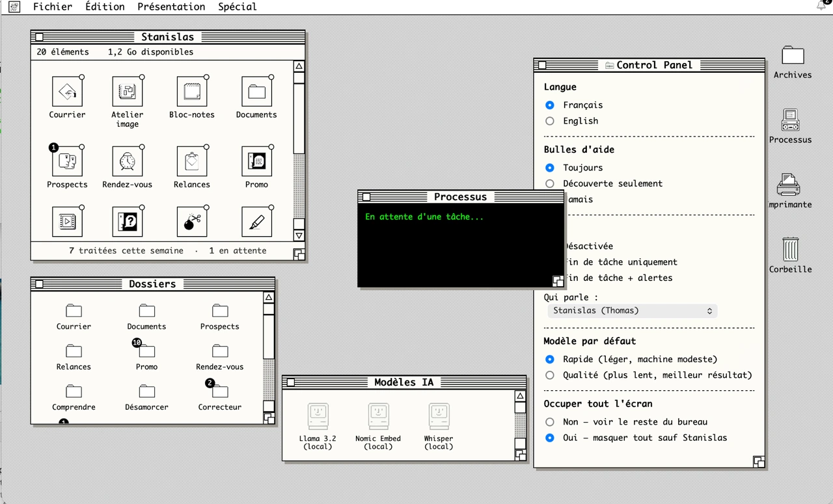
Task: Click the pen icon in Stanislas window
Action: pos(256,222)
